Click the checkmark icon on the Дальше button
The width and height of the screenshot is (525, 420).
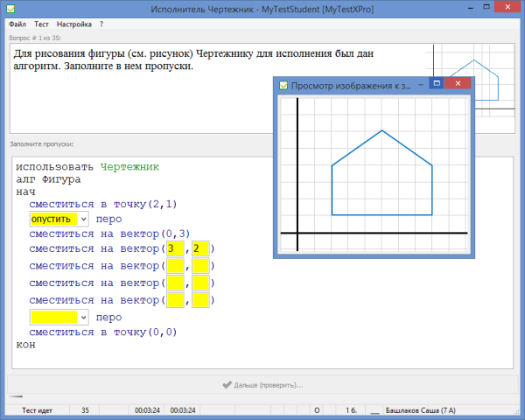coord(227,384)
